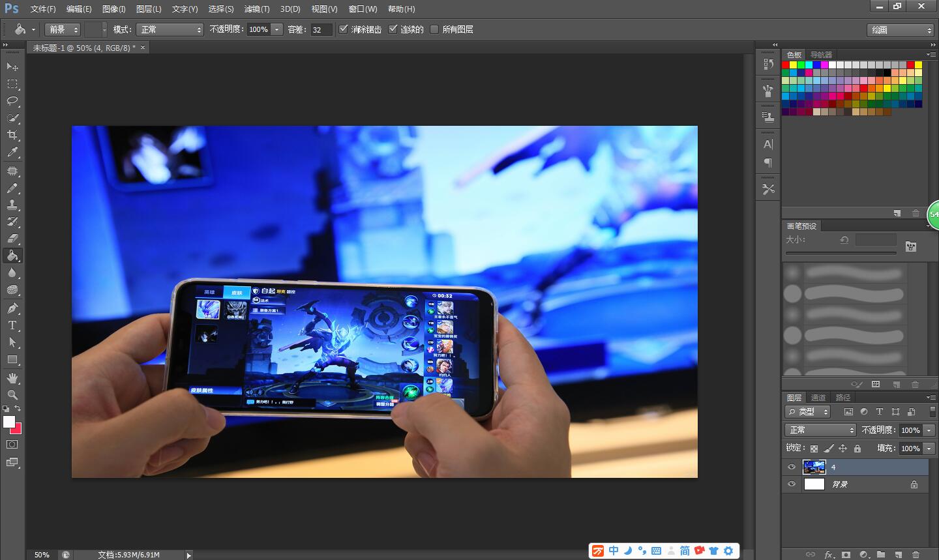Select the Blur tool
This screenshot has width=939, height=560.
(12, 273)
